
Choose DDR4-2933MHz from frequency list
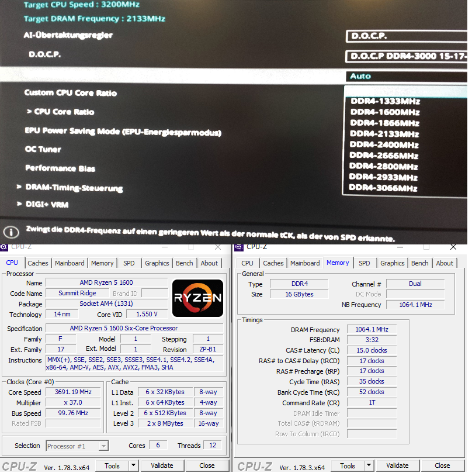coord(383,177)
